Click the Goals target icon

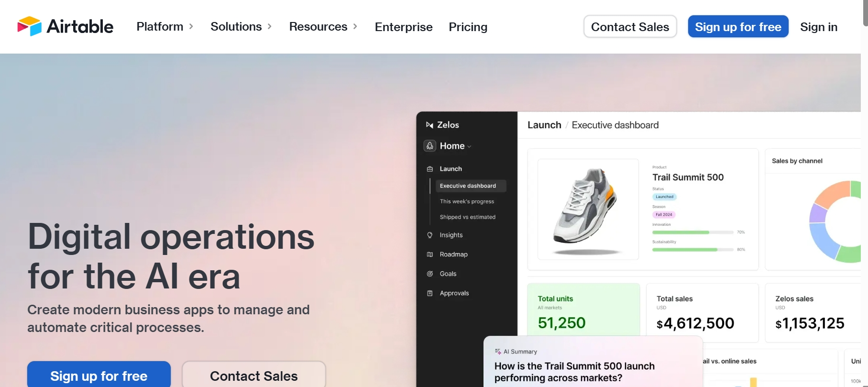(x=430, y=274)
